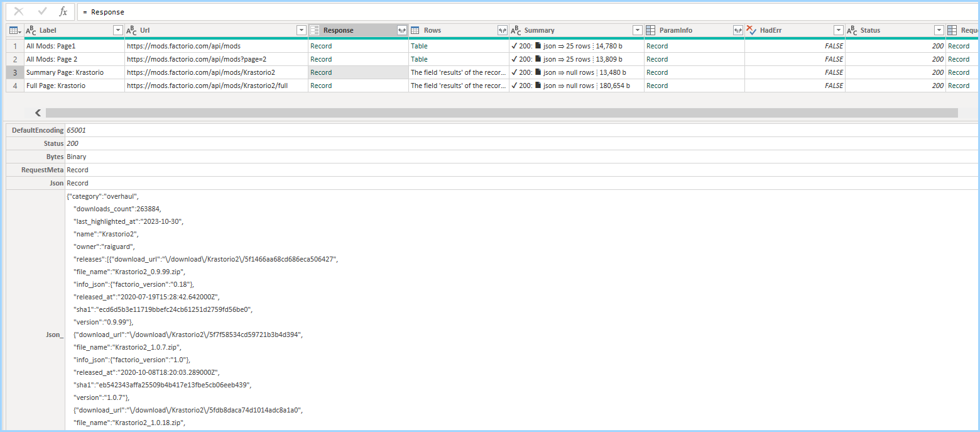
Task: Open the HadErr column filter dropdown
Action: (x=838, y=30)
